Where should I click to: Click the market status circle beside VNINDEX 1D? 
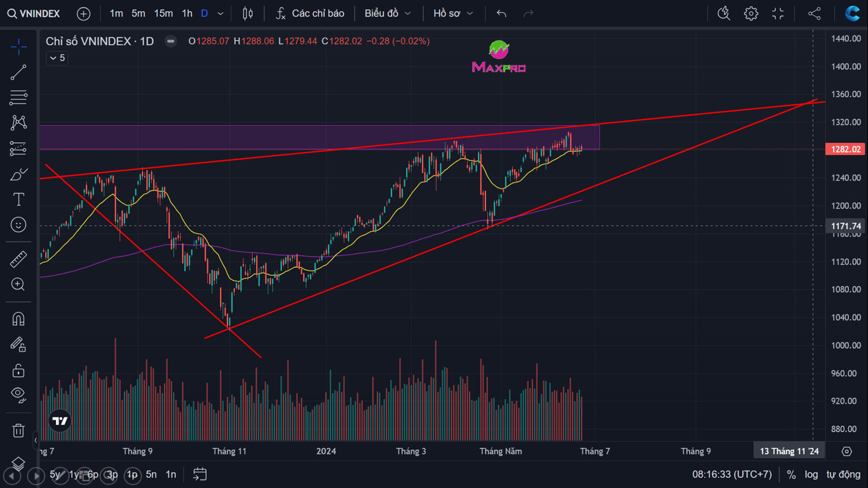click(x=170, y=41)
